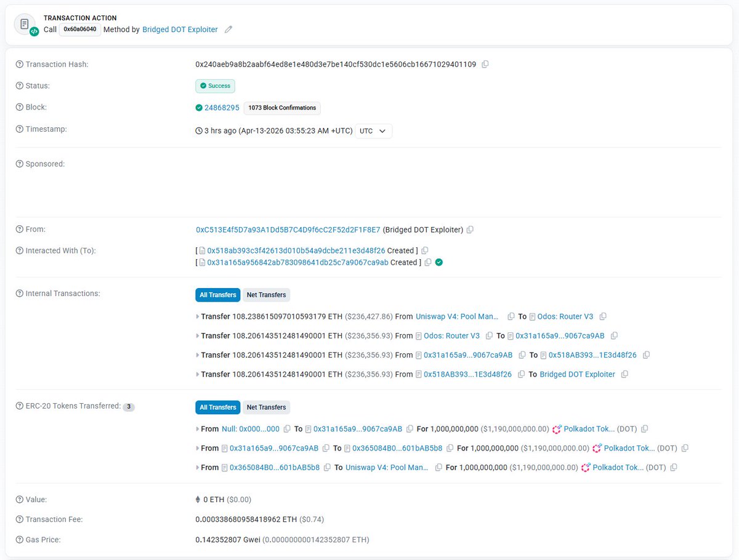This screenshot has height=560, width=739.
Task: Copy the 0x31a165a956842ab7 created contract address
Action: (x=428, y=262)
